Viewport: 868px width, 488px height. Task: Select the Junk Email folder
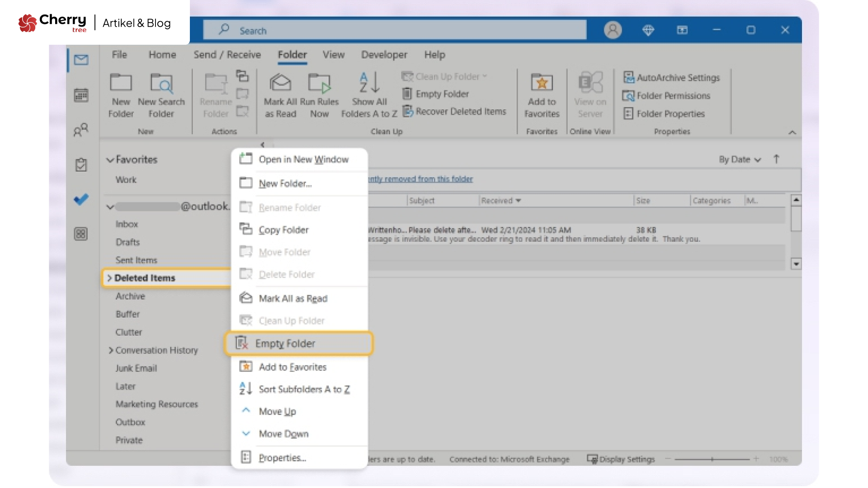click(x=136, y=368)
